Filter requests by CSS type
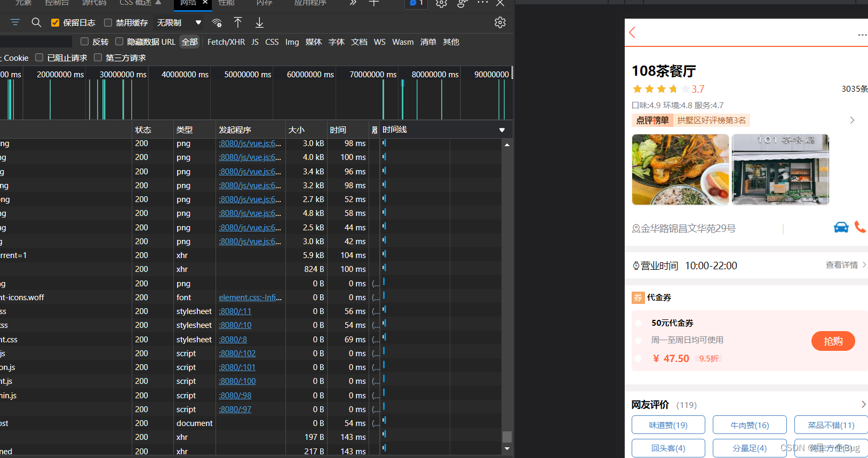The height and width of the screenshot is (458, 868). point(272,42)
